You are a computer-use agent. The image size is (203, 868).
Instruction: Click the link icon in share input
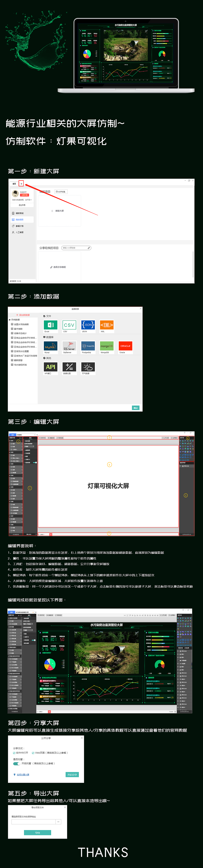89,248
